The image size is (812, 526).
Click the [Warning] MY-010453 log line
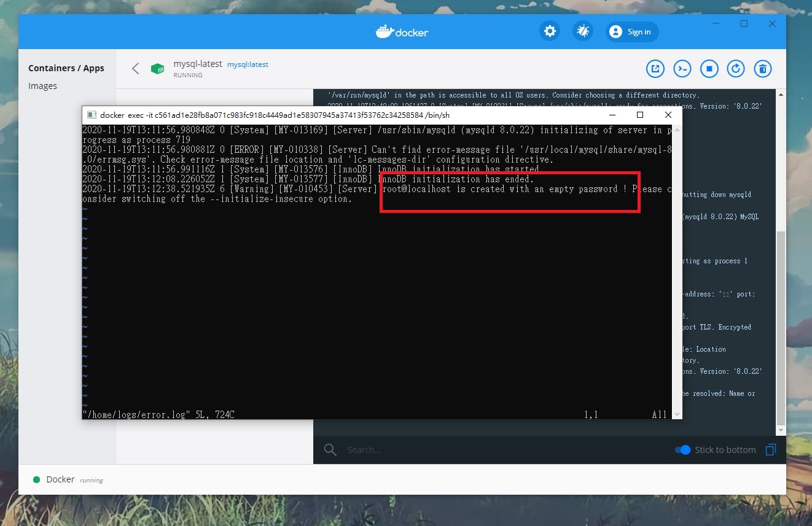pos(377,193)
